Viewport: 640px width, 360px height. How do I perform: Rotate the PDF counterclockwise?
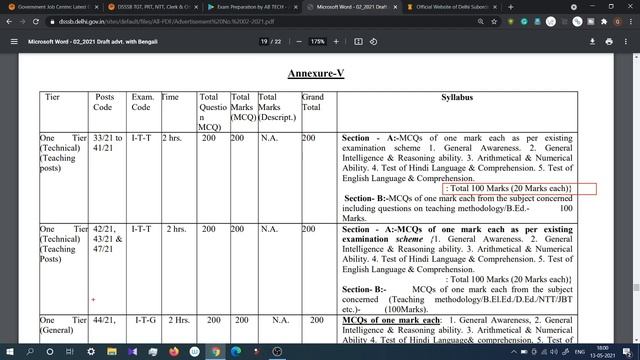[x=373, y=42]
